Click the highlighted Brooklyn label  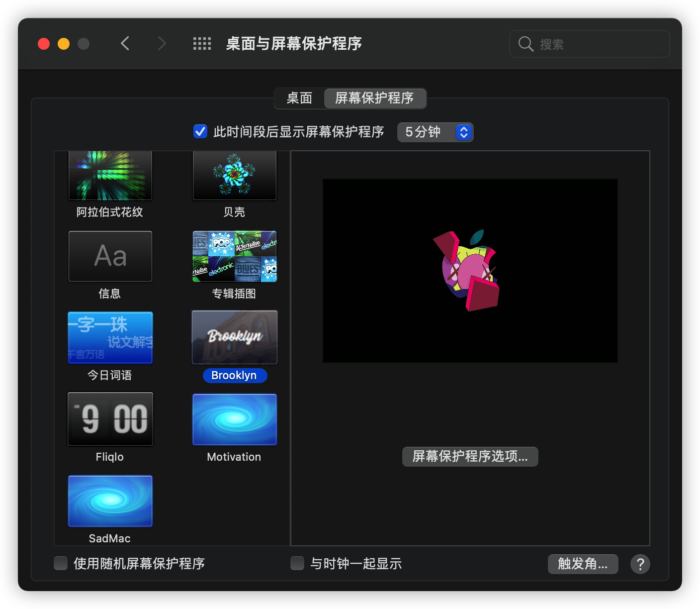click(x=235, y=376)
